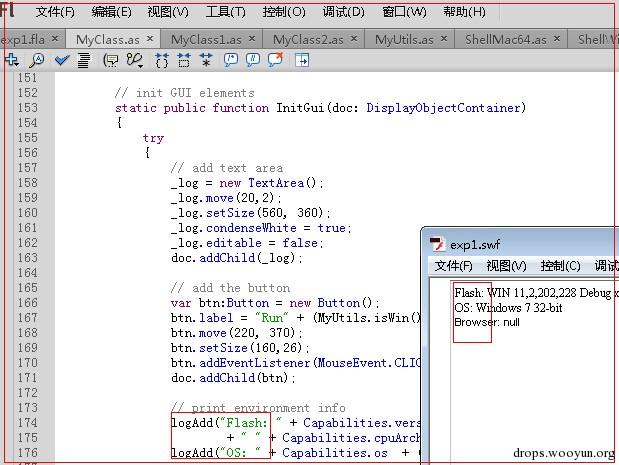Click the Add new item plus icon
This screenshot has width=619, height=465.
tap(11, 60)
